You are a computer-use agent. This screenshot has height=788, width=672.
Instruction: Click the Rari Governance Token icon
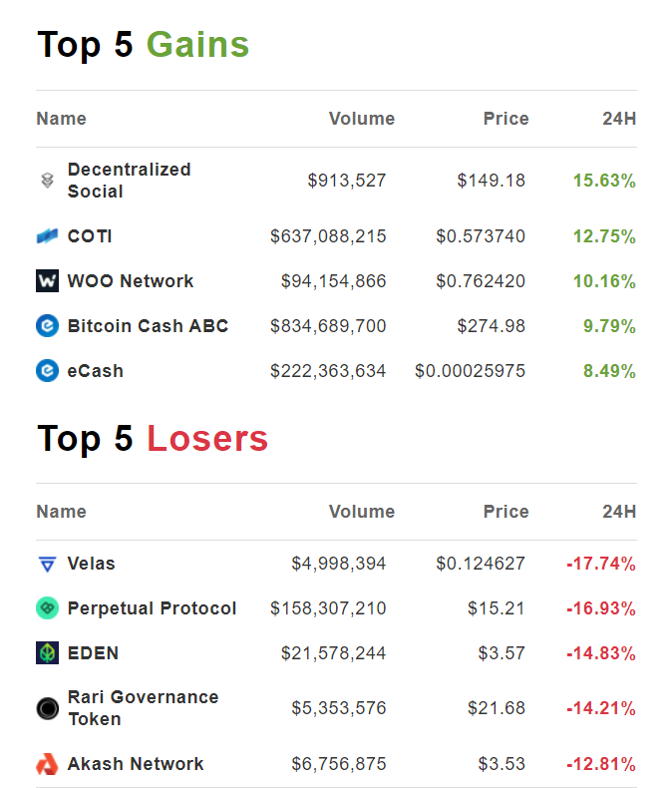(47, 708)
